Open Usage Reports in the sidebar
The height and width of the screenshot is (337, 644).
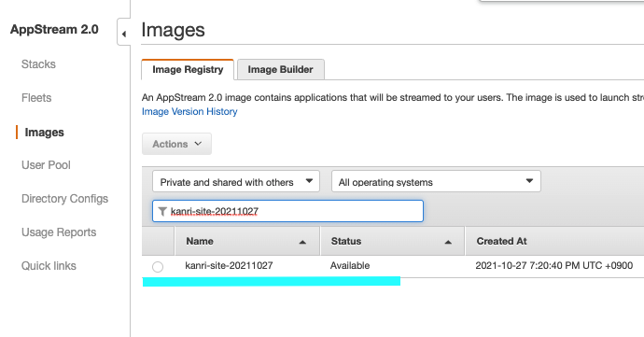pos(59,232)
